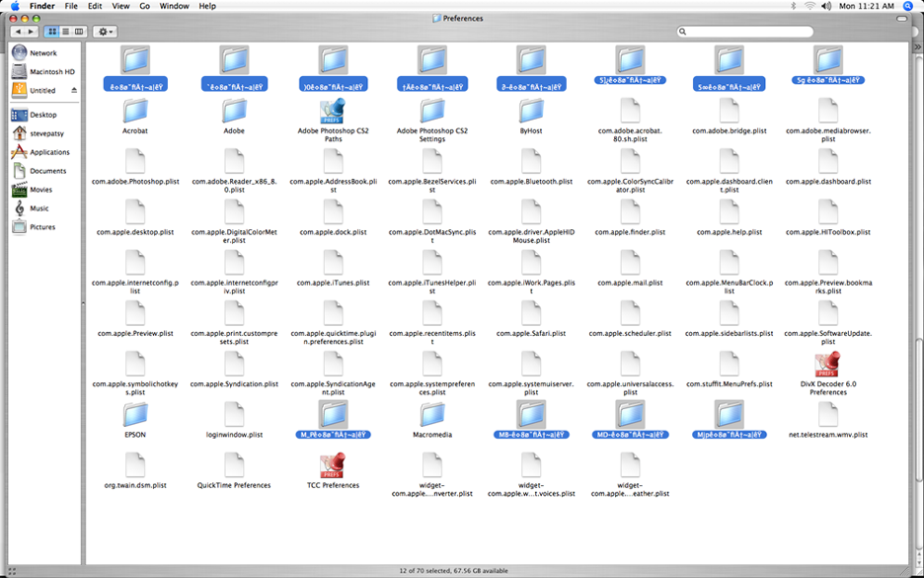Select the highlighted M_P garbled-name folder

[x=333, y=416]
